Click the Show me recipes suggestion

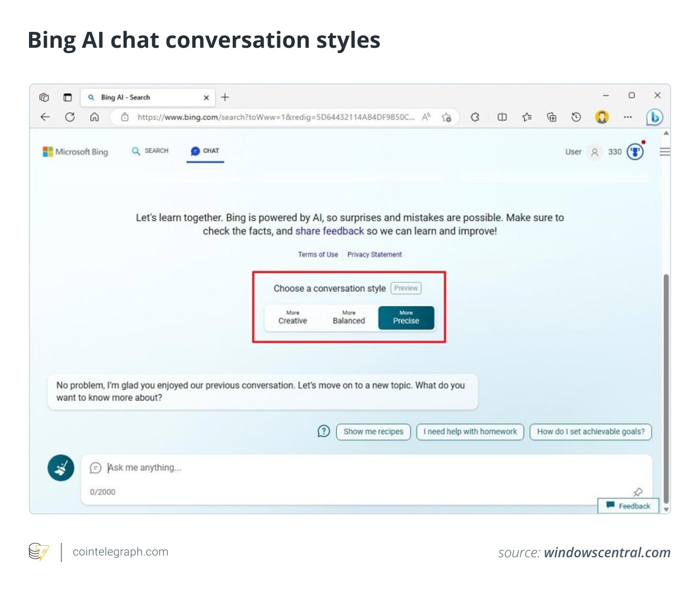pyautogui.click(x=373, y=432)
